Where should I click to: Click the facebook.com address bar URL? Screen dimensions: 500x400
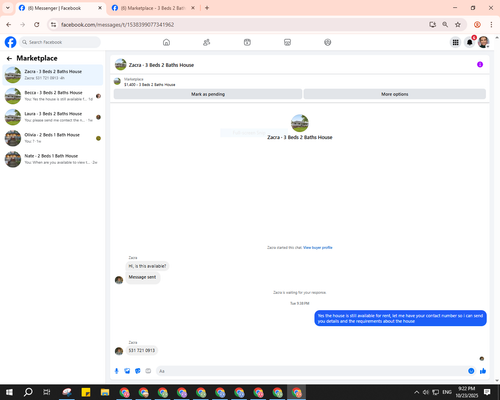tap(118, 25)
